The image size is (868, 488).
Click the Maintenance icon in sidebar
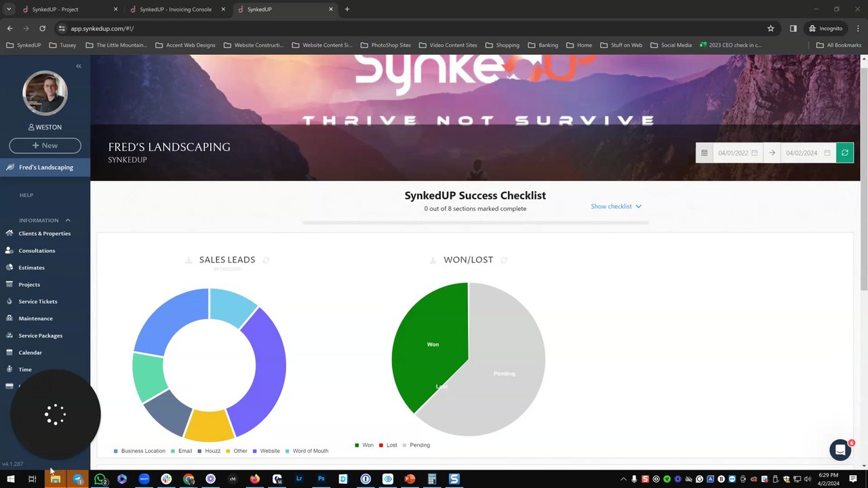tap(9, 318)
